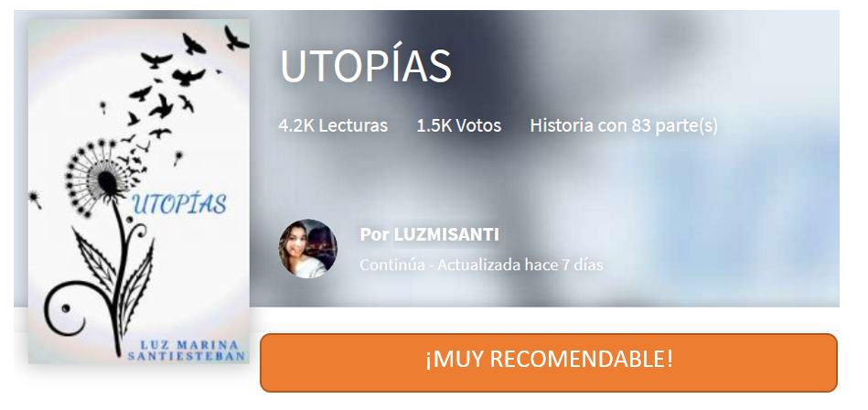This screenshot has width=868, height=410.
Task: Click the blue UTOPÍAS text on cover
Action: click(178, 203)
